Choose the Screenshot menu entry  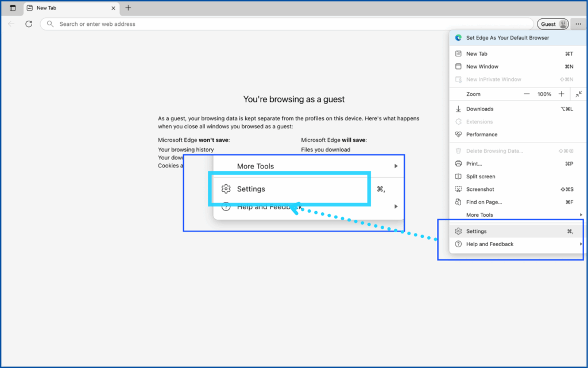pos(480,189)
